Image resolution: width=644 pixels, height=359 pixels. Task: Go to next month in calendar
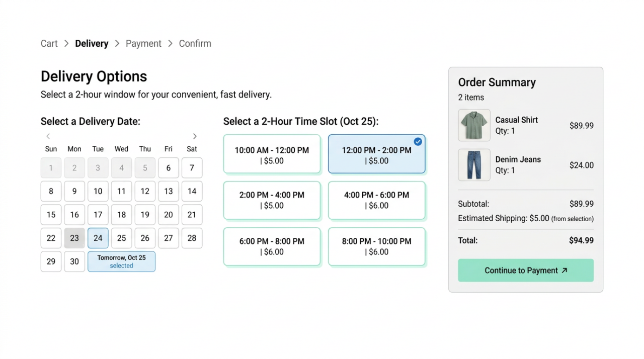click(x=195, y=136)
